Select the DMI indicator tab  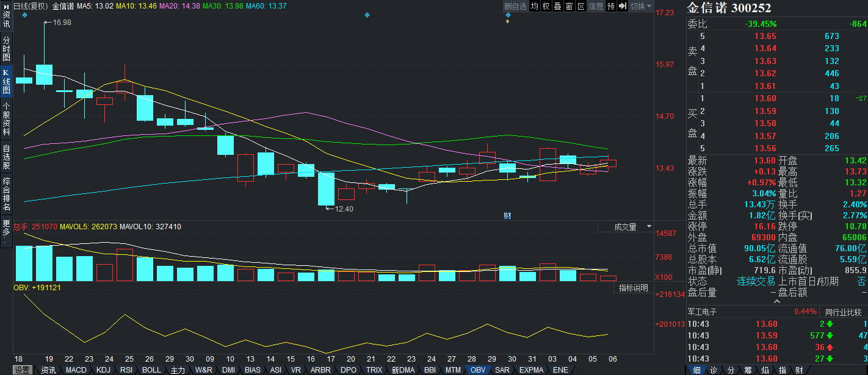pos(228,370)
